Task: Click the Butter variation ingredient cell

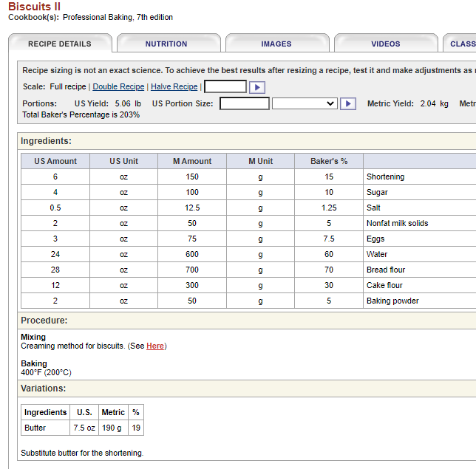Action: pos(46,428)
